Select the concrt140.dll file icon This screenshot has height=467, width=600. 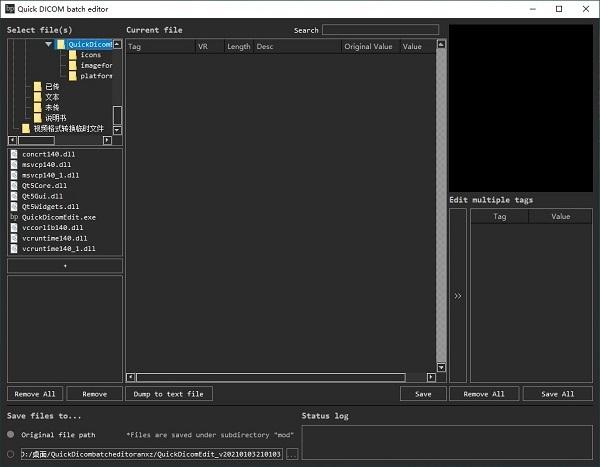pos(14,154)
